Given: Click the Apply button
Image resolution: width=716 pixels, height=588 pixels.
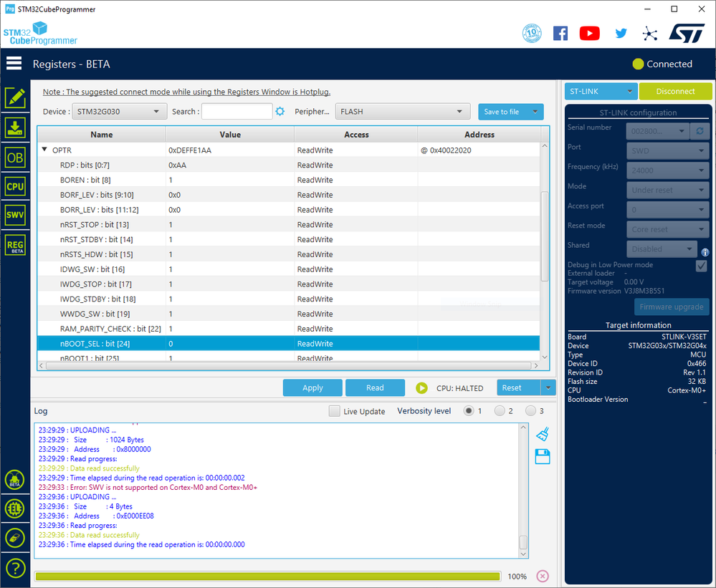Looking at the screenshot, I should point(312,387).
